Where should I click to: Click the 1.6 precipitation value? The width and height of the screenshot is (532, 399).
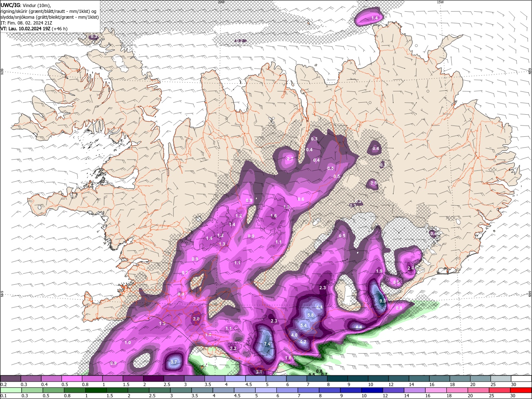click(273, 216)
